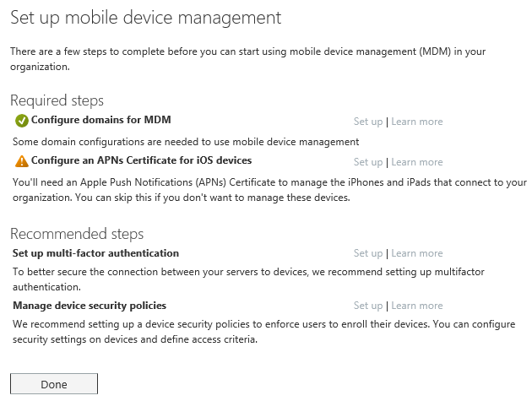Viewport: 532px width, 401px height.
Task: Select the Set up multi-factor authentication heading
Action: pyautogui.click(x=96, y=252)
